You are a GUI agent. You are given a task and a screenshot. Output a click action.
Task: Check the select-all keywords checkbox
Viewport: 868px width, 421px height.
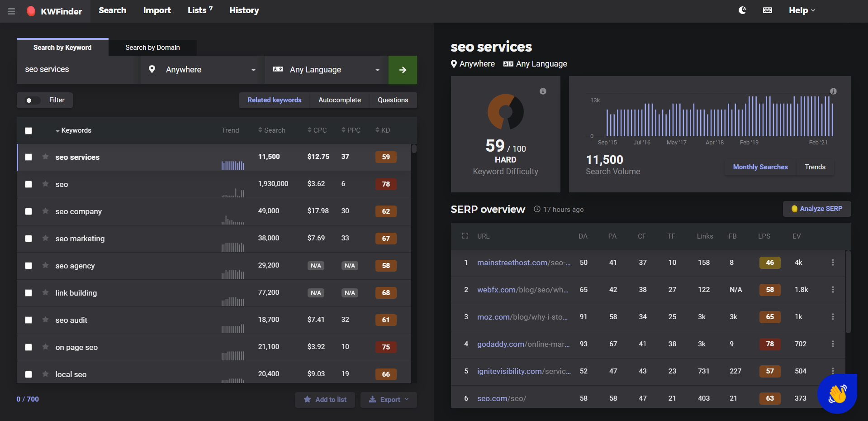(28, 131)
